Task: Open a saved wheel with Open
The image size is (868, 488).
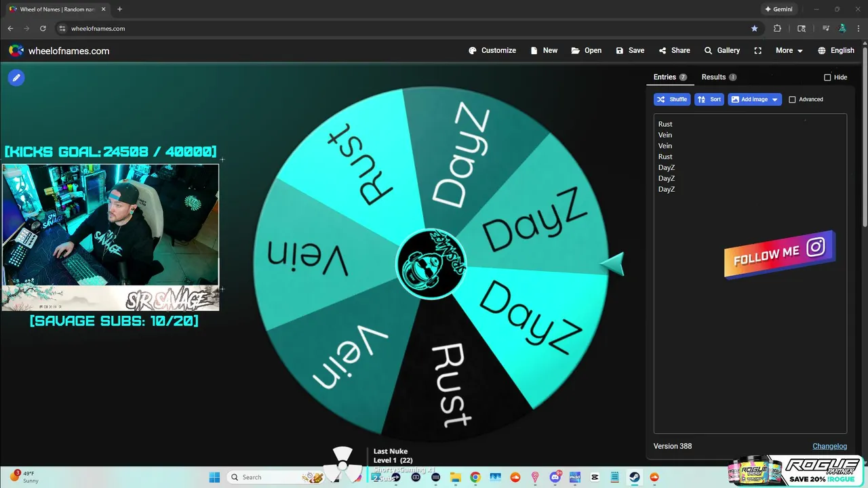Action: point(587,51)
